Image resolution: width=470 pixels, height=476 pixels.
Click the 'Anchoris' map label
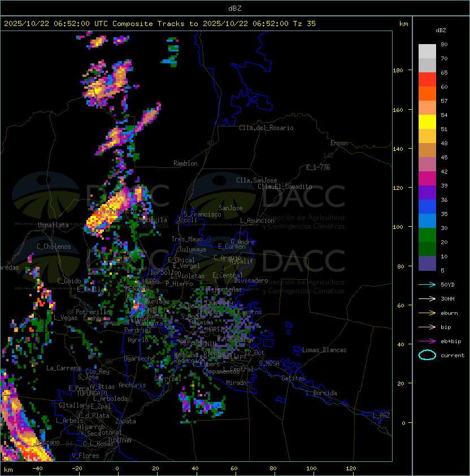132,385
